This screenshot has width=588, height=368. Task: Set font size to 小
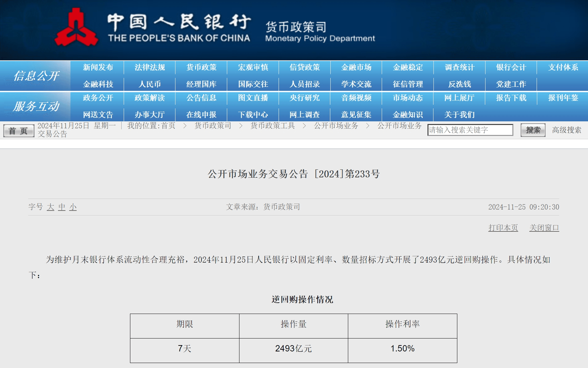coord(73,207)
